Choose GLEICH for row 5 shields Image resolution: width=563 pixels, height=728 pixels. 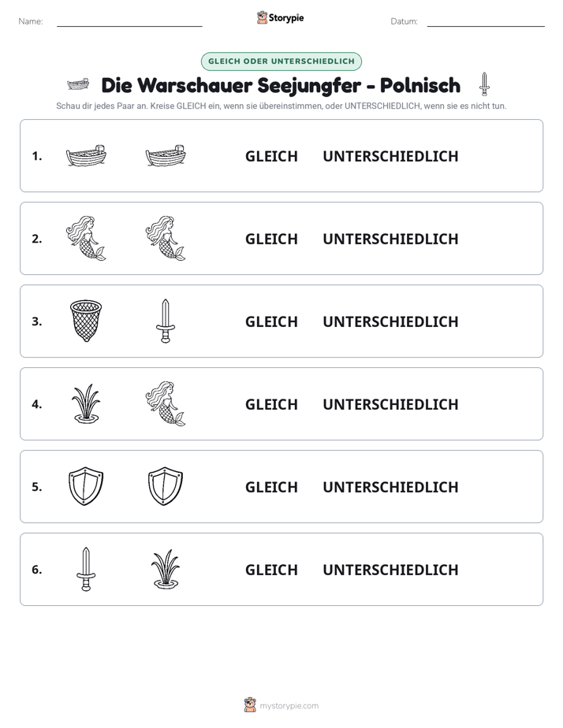271,487
